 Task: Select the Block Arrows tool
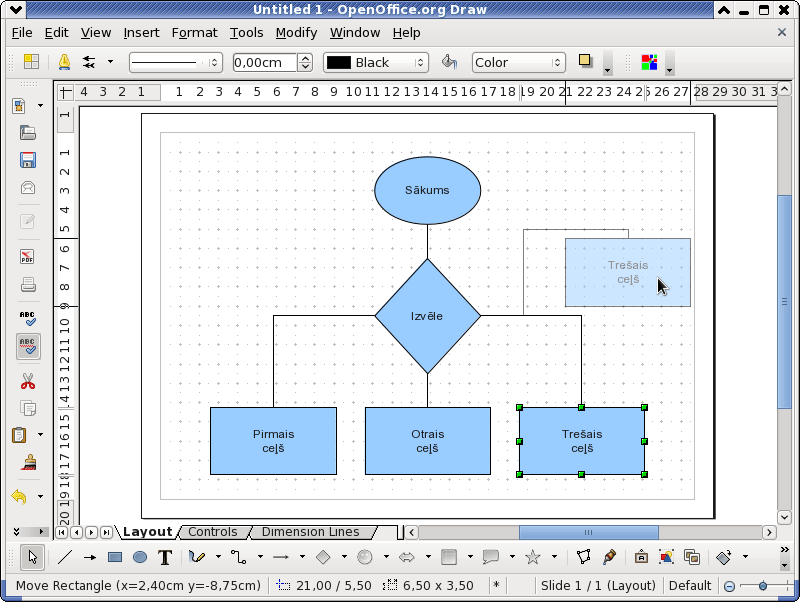[407, 557]
